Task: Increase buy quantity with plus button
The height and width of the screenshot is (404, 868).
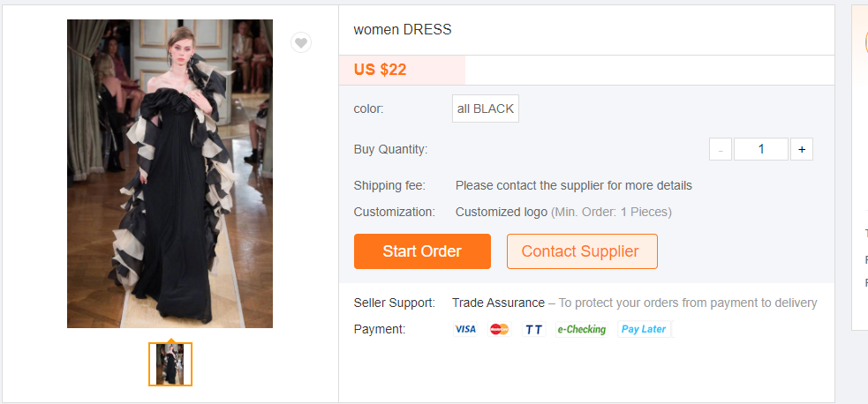Action: [802, 149]
